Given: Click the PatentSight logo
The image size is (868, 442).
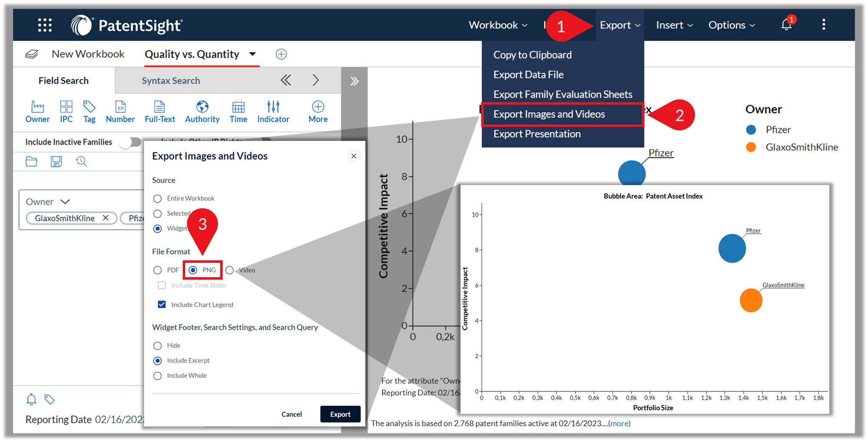Looking at the screenshot, I should click(x=127, y=25).
